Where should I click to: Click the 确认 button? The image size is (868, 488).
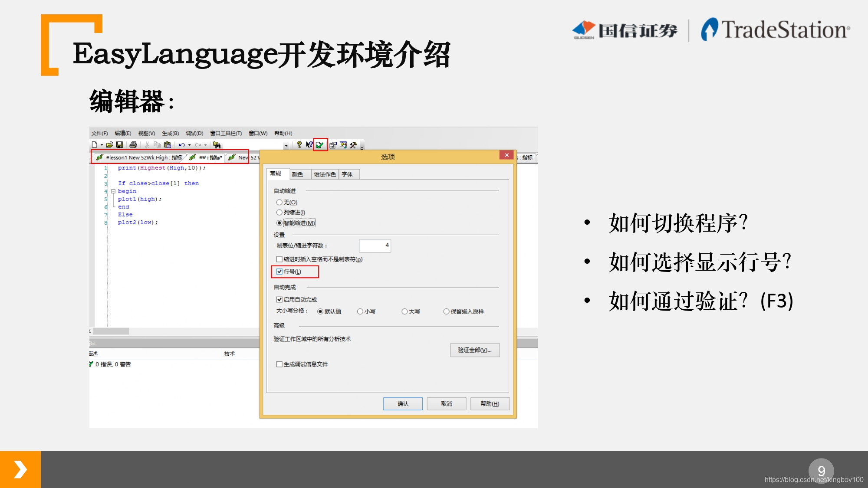(x=403, y=404)
